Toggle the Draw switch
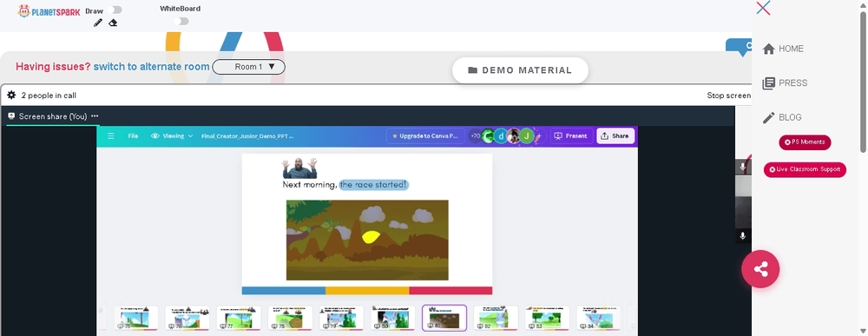868x336 pixels. click(x=115, y=10)
